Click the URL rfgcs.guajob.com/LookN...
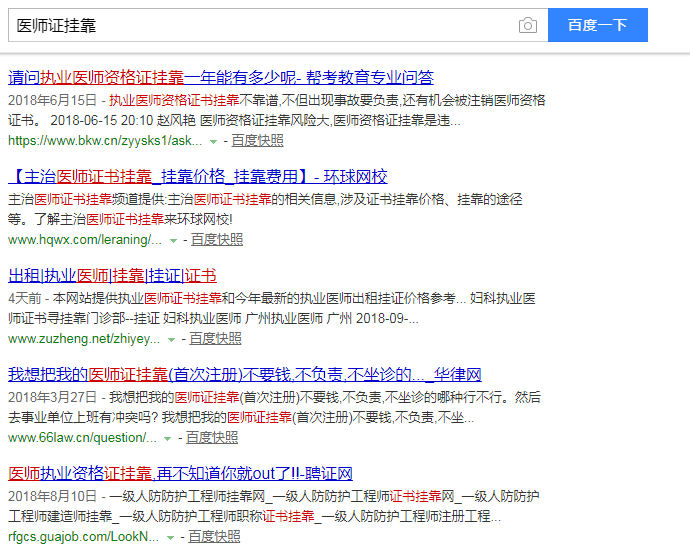The image size is (690, 556). pos(84,537)
